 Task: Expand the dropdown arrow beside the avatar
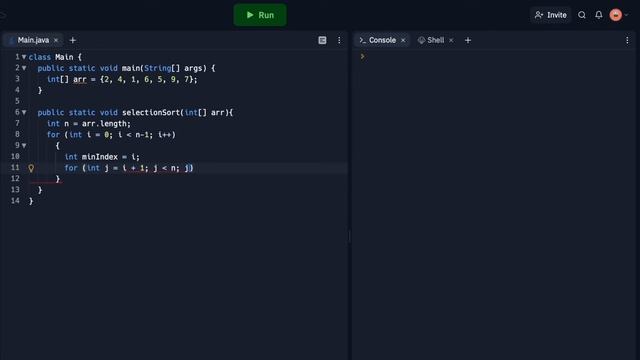[627, 15]
